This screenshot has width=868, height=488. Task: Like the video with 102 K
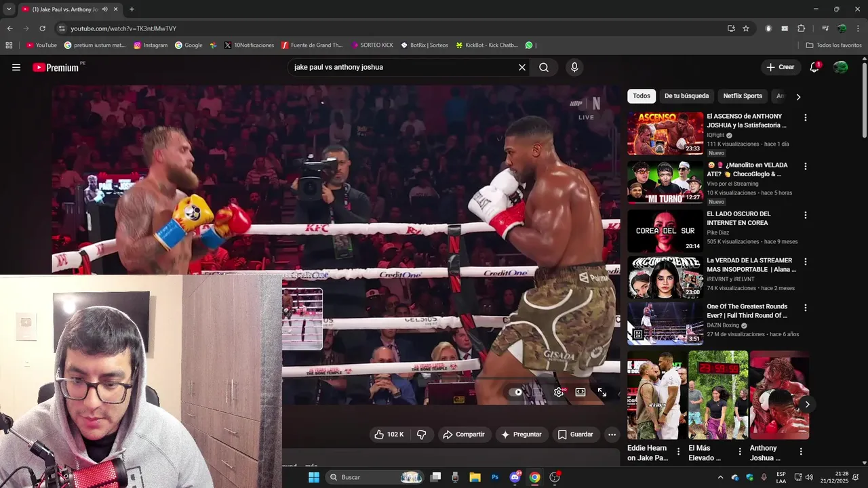[x=389, y=434]
